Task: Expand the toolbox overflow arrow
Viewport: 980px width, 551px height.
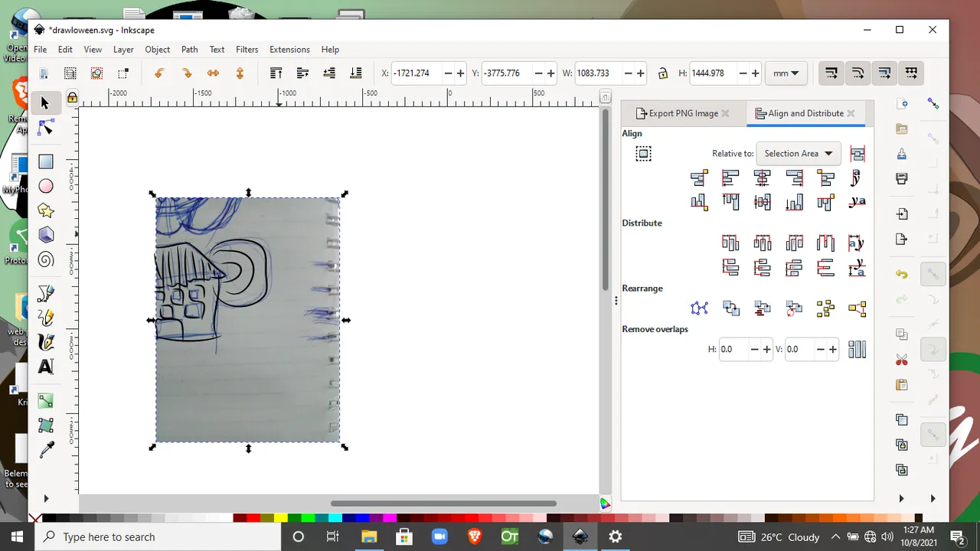Action: point(46,499)
